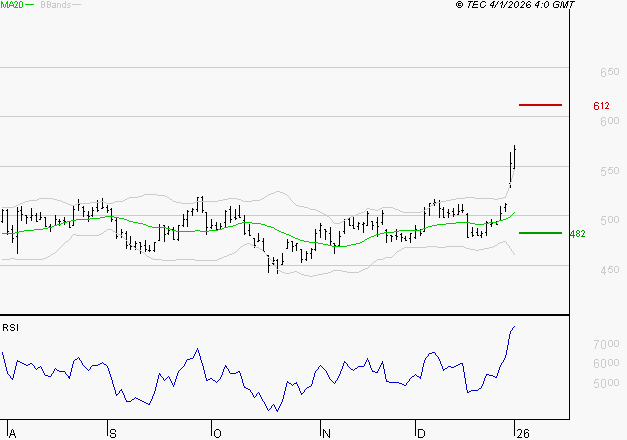The width and height of the screenshot is (627, 440).
Task: Select the N month marker
Action: click(325, 432)
